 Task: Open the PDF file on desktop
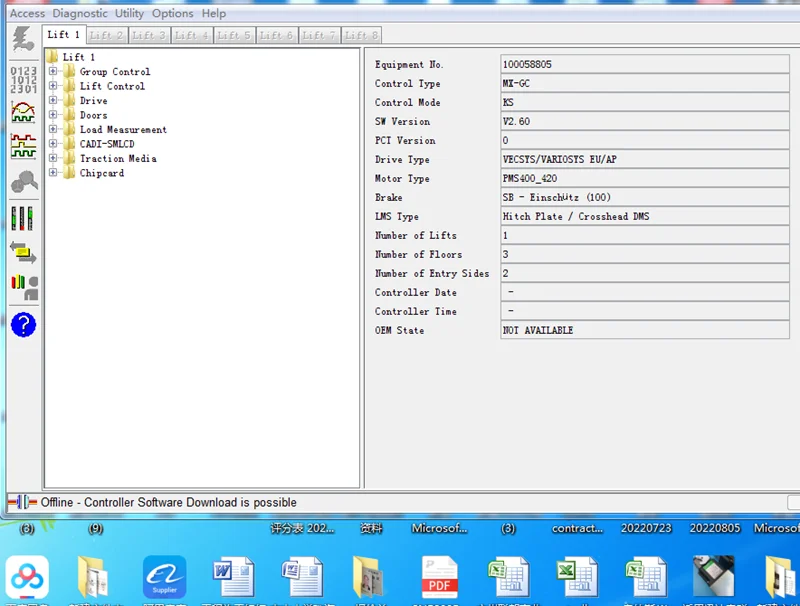[x=439, y=577]
